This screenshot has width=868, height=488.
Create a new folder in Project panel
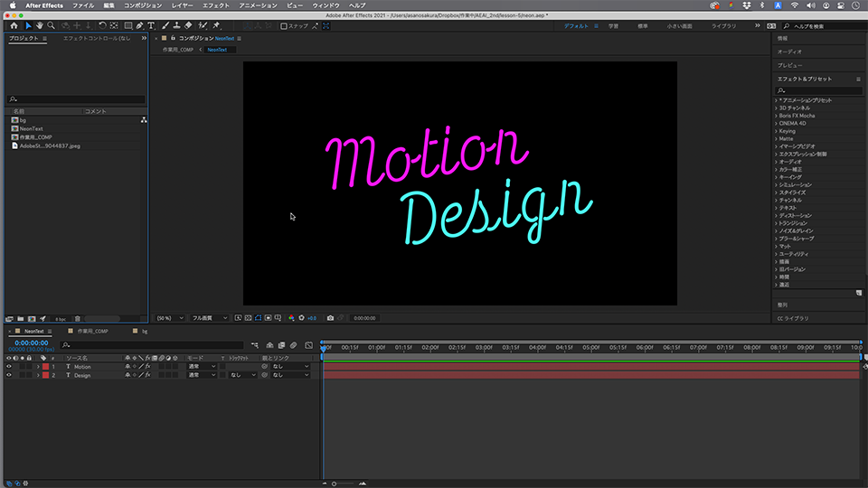click(21, 319)
